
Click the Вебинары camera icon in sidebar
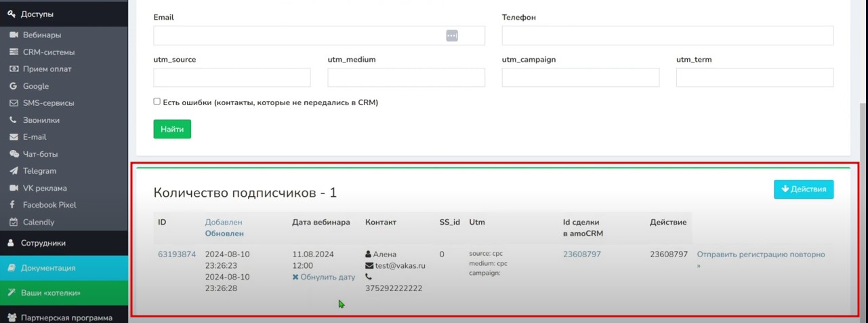(14, 35)
